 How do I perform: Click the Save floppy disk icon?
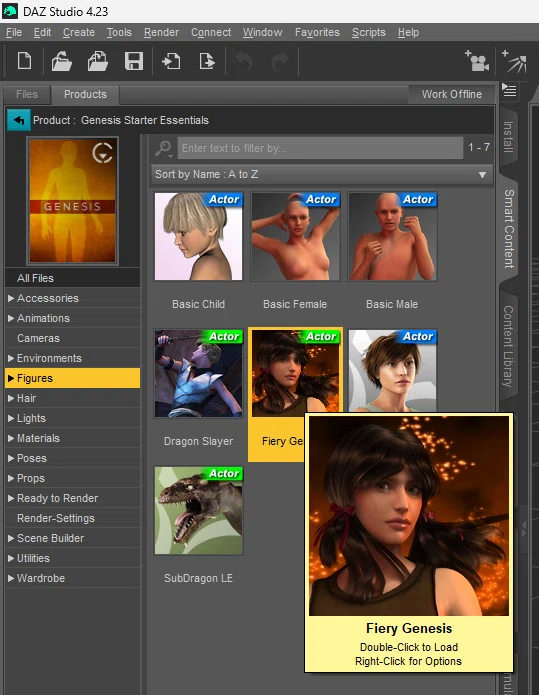133,61
